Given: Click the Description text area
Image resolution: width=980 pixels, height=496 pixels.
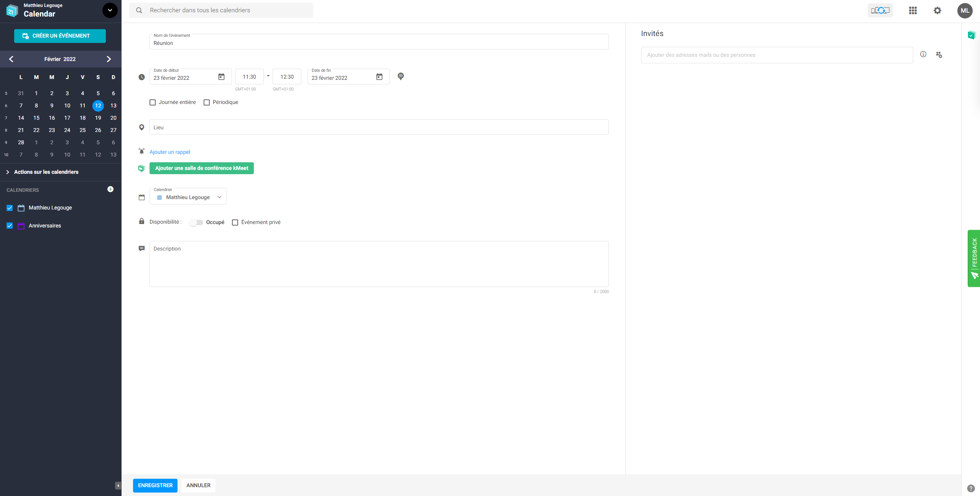Looking at the screenshot, I should pyautogui.click(x=379, y=264).
